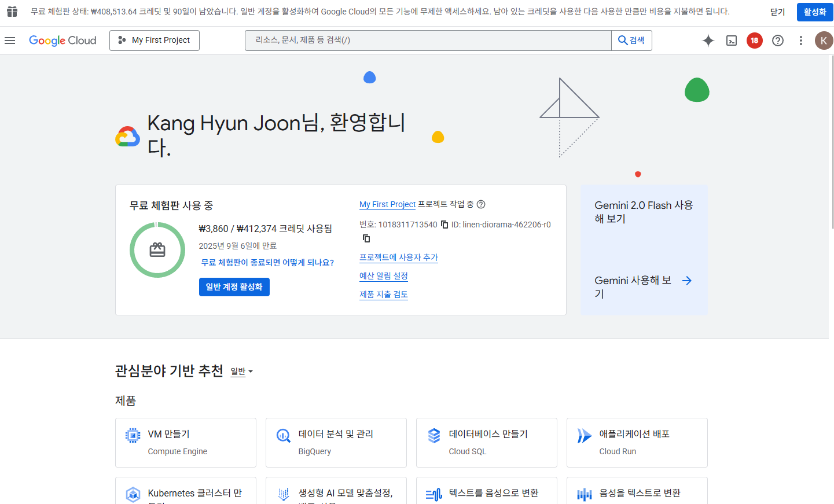Open the 데이터베이스 만들기 card

487,443
